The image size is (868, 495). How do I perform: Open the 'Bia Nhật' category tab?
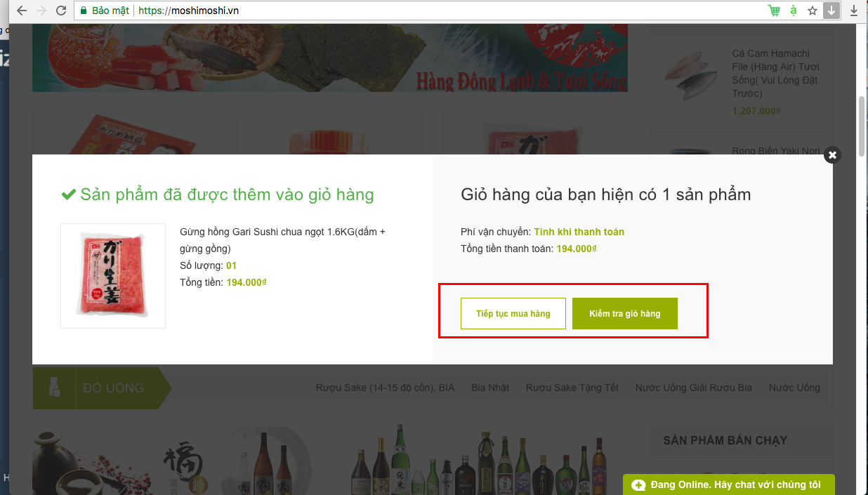tap(490, 388)
